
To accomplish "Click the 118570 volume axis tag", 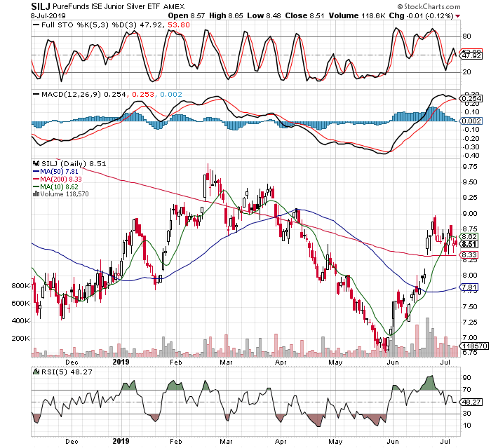I will pos(475,346).
